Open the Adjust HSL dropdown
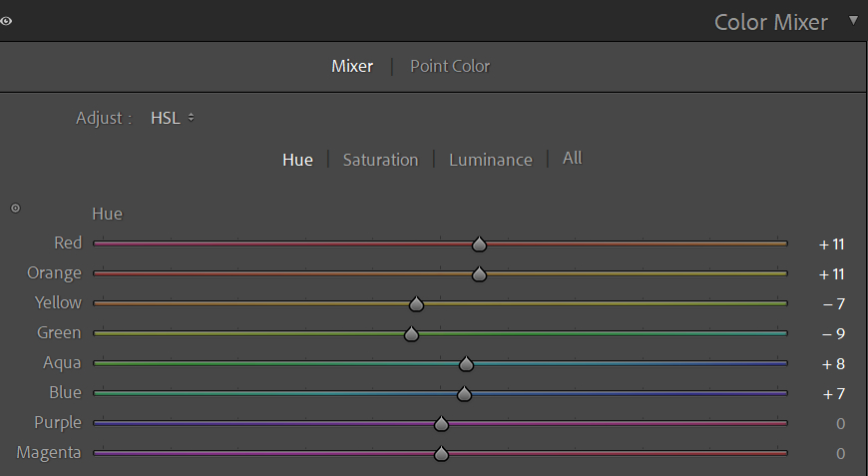The height and width of the screenshot is (476, 868). [x=173, y=118]
